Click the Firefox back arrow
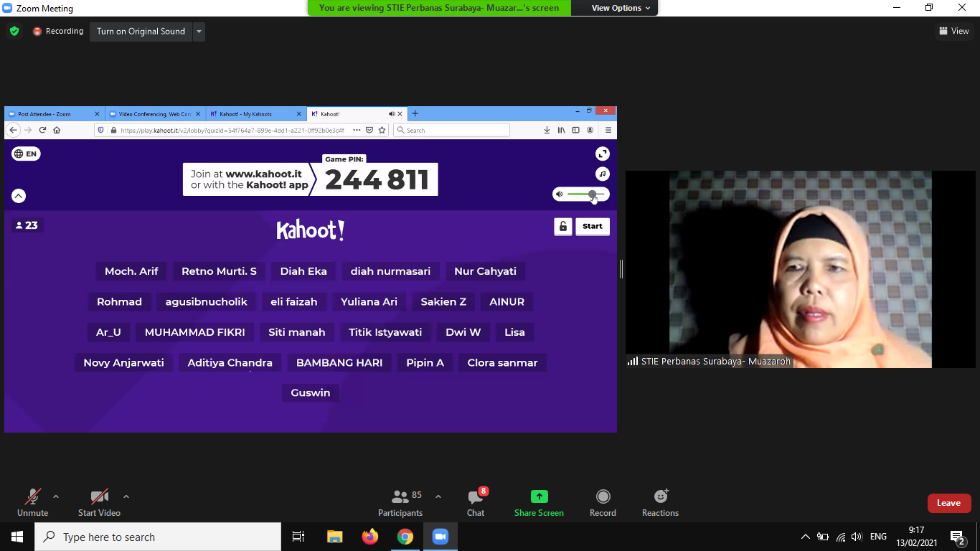Screen dimensions: 980x551 13,130
